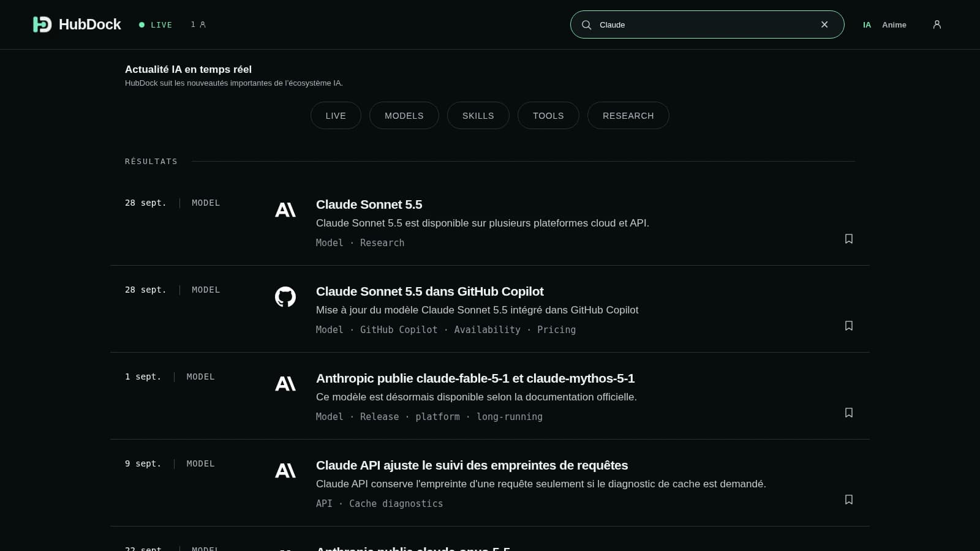Focus the search field containing Claude
The height and width of the screenshot is (551, 980).
tap(707, 24)
